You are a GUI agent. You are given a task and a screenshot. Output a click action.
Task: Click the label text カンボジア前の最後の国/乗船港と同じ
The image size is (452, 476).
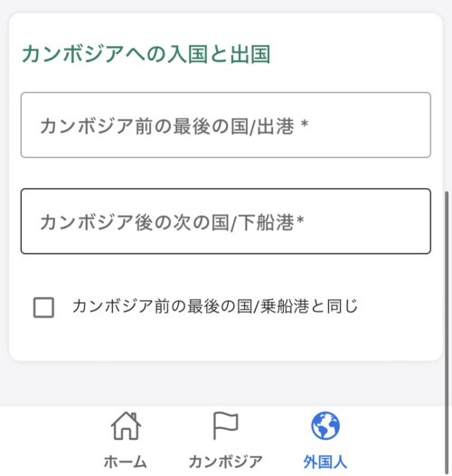(x=215, y=306)
